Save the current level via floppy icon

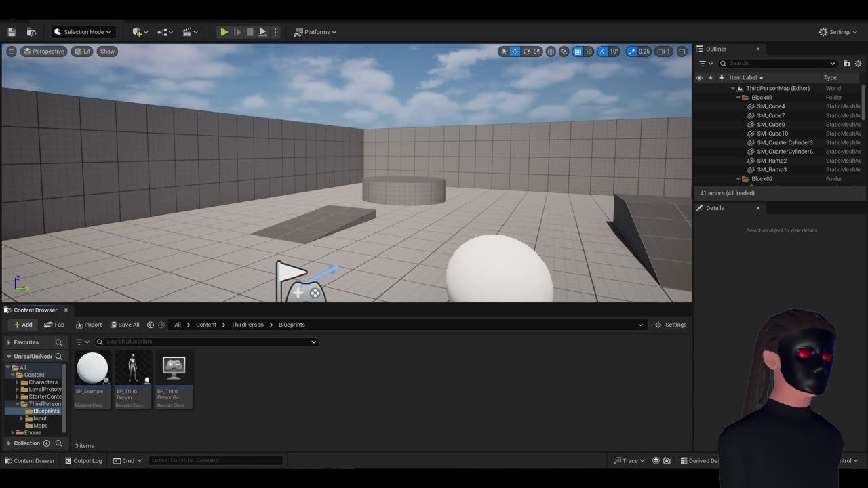[12, 32]
